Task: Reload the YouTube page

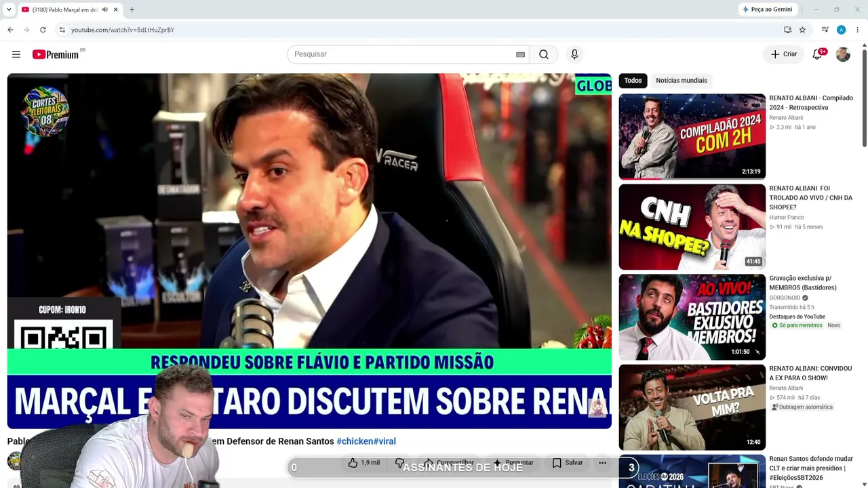Action: pos(43,30)
